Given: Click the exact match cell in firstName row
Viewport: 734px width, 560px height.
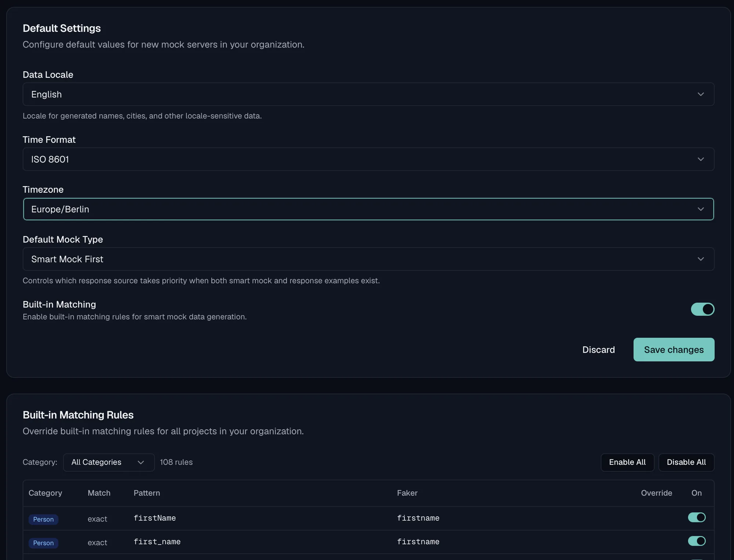Looking at the screenshot, I should click(x=97, y=519).
